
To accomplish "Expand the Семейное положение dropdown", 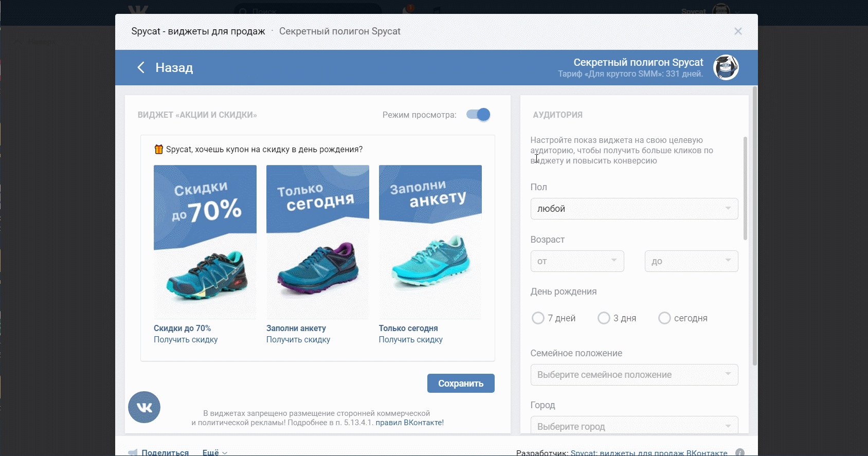I will tap(634, 375).
